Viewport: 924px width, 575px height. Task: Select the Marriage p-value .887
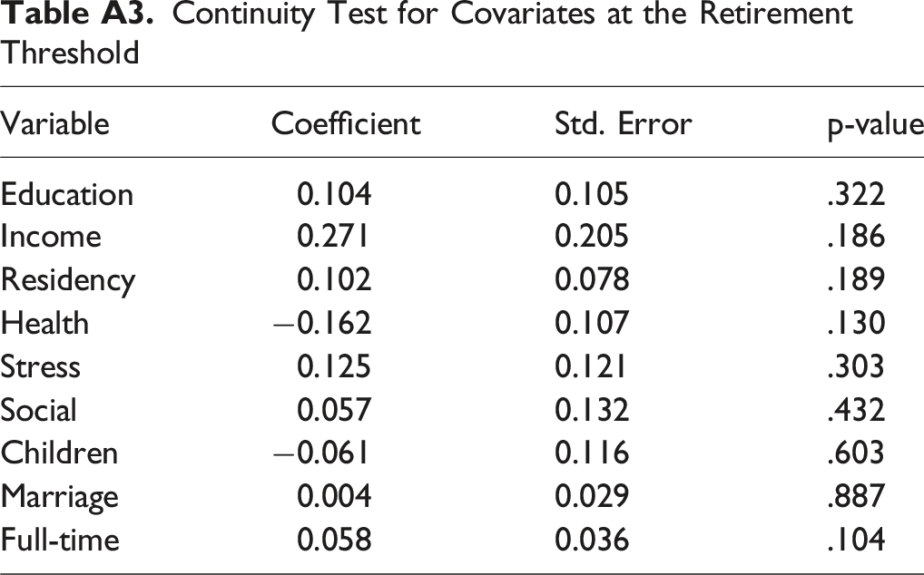coord(856,496)
